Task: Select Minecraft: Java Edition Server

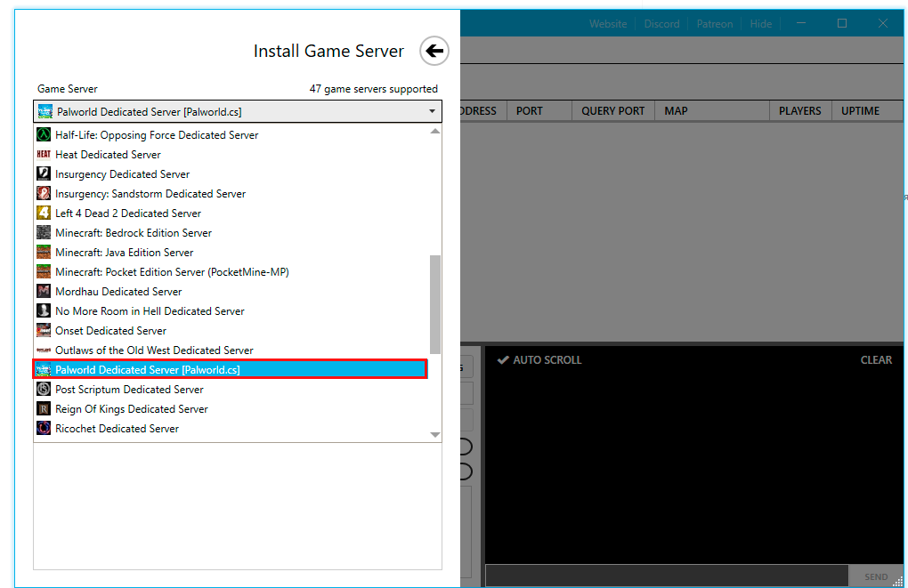Action: tap(231, 253)
